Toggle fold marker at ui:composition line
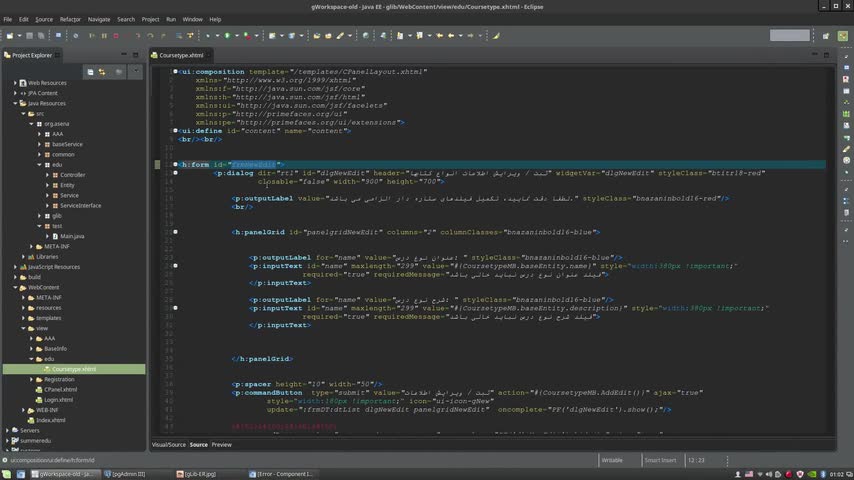Image resolution: width=854 pixels, height=480 pixels. coord(175,71)
